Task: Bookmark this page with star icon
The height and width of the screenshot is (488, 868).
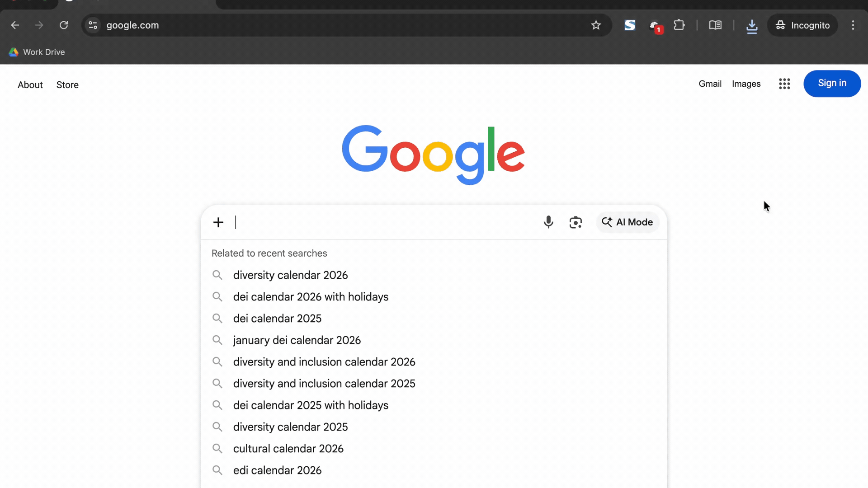Action: pos(596,25)
